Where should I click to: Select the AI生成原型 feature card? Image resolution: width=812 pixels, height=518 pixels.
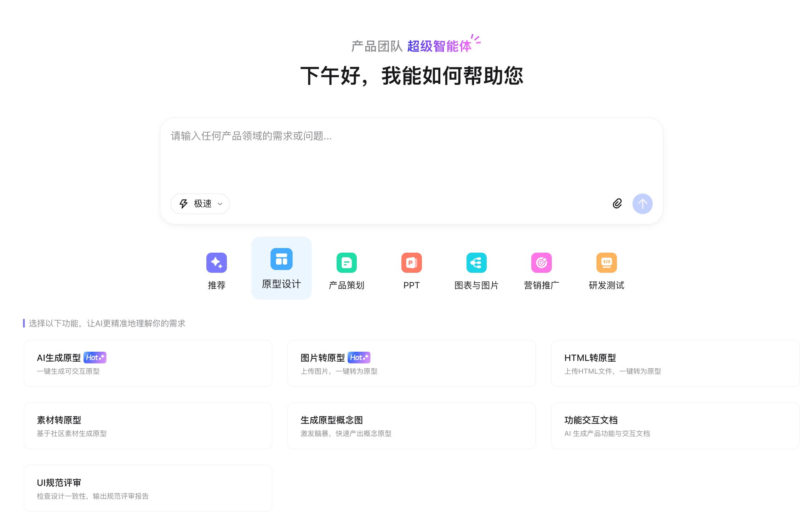point(148,363)
